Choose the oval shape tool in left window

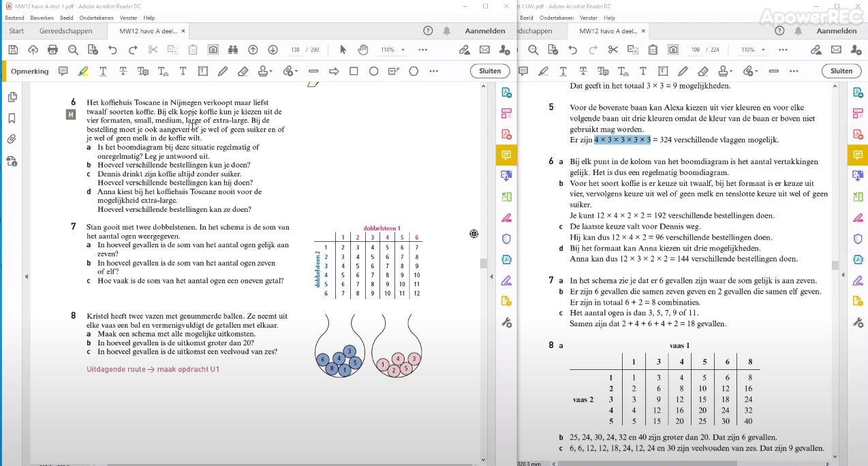pos(373,71)
